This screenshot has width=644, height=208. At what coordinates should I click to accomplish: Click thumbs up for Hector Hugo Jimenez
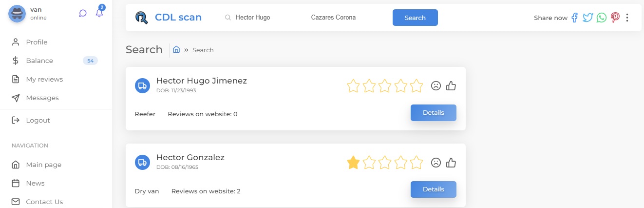(x=451, y=86)
